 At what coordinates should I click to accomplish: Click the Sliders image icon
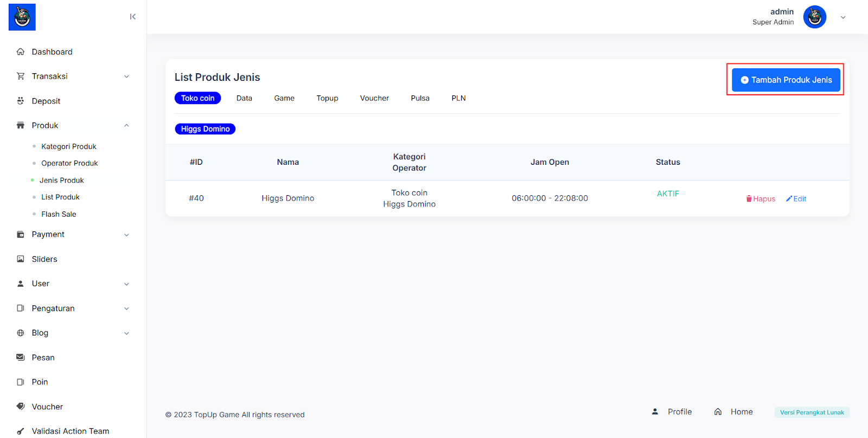[21, 259]
